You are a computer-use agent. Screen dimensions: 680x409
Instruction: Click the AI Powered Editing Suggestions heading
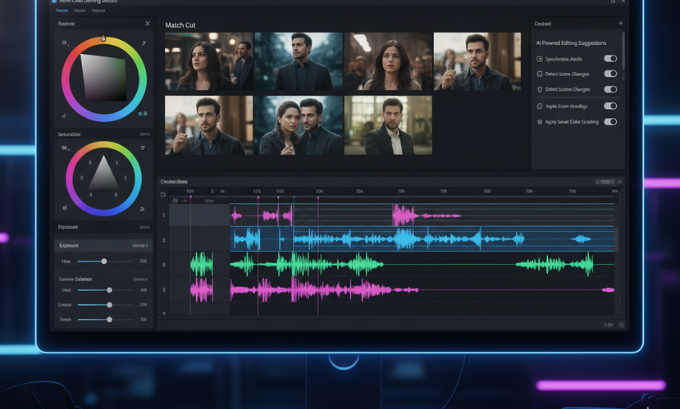point(571,43)
